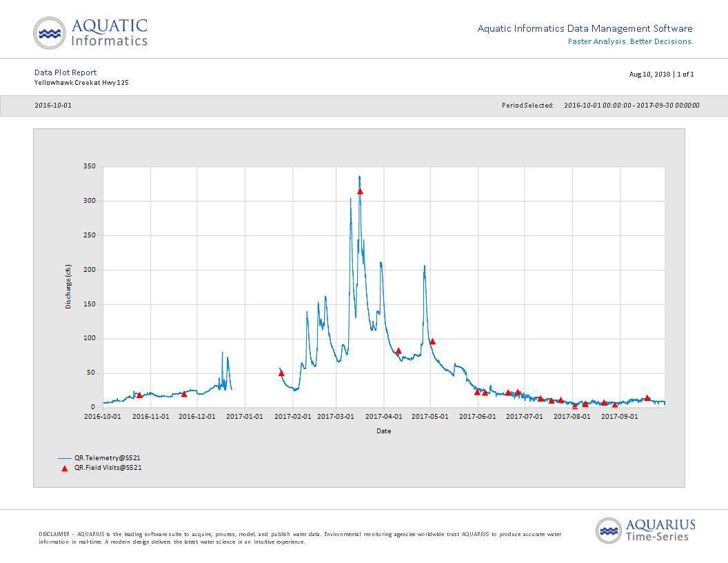The height and width of the screenshot is (563, 728).
Task: Click the Aug 10, 2018 page date
Action: 649,75
